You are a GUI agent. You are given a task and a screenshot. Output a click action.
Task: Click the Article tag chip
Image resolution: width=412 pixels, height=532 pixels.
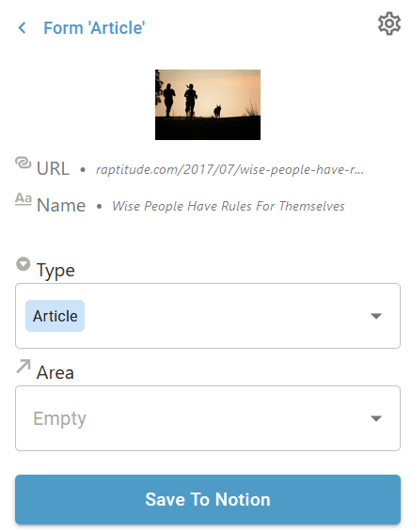pos(55,316)
